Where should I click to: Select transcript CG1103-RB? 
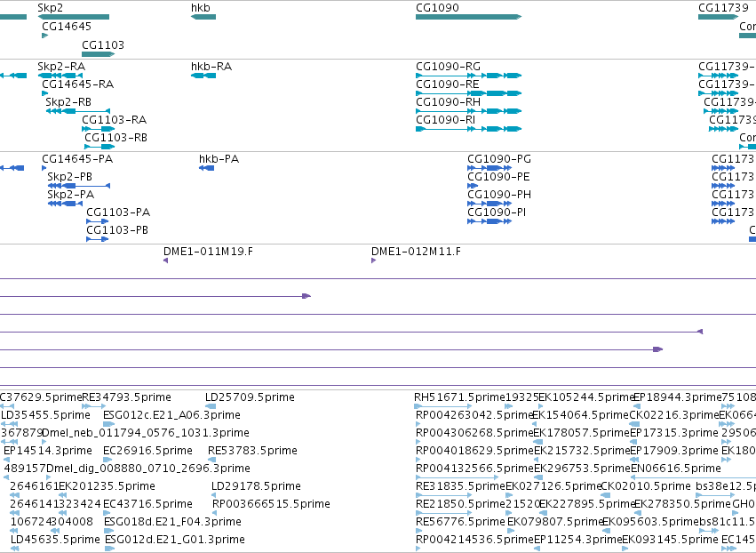(99, 147)
